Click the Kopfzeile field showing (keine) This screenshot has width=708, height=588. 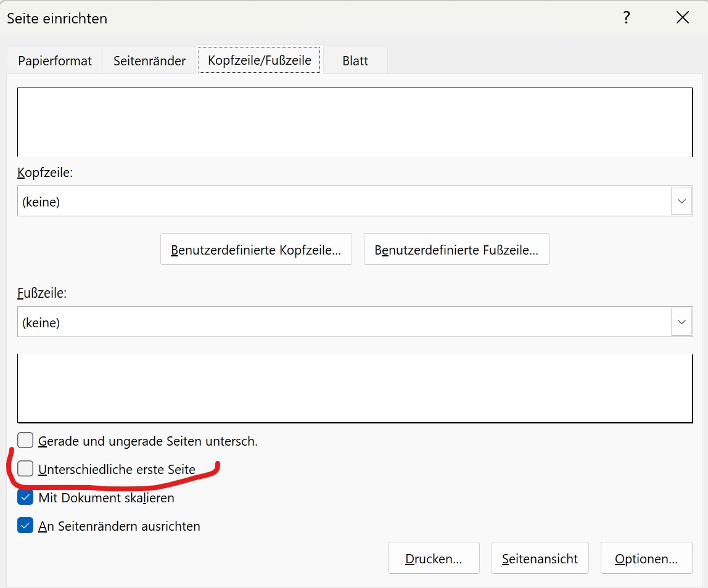[x=342, y=202]
